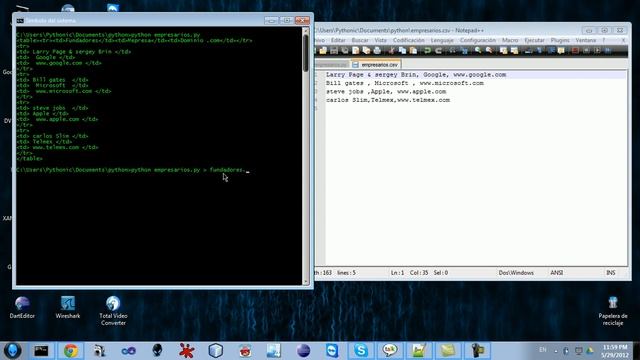Open the Ejecutar menu
Image resolution: width=640 pixels, height=360 pixels.
coord(534,40)
